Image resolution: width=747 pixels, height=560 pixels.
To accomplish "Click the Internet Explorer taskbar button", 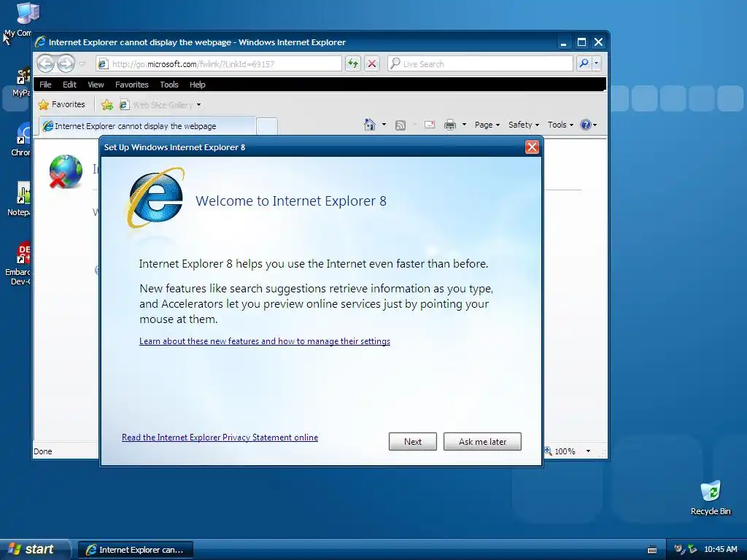I will [135, 550].
